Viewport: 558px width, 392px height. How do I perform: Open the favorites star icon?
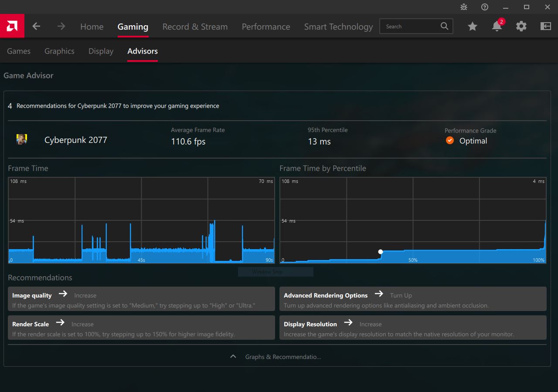pyautogui.click(x=473, y=27)
